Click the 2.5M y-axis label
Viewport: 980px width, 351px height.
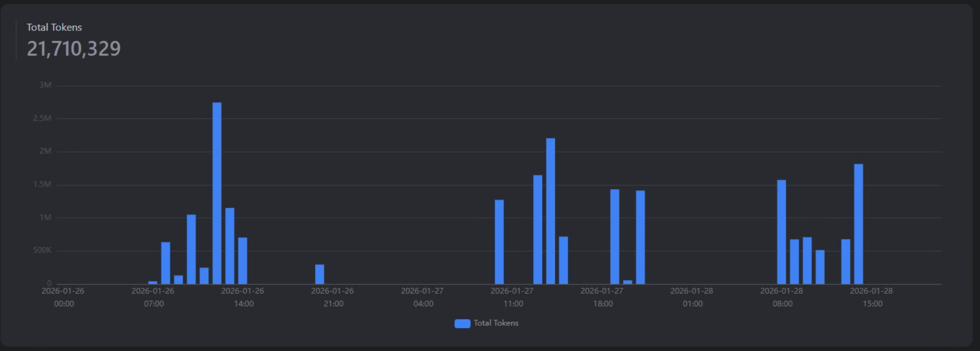42,118
